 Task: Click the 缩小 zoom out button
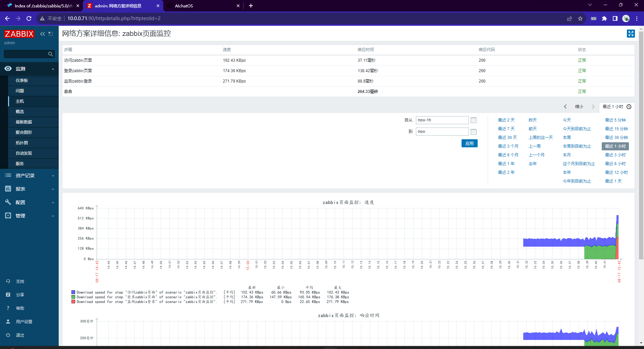pyautogui.click(x=579, y=107)
